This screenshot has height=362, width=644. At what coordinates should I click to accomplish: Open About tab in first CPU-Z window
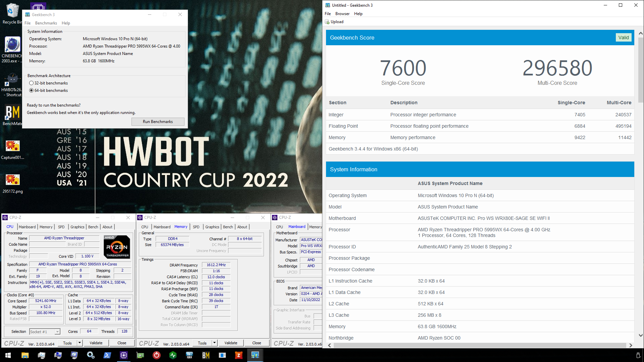coord(107,227)
